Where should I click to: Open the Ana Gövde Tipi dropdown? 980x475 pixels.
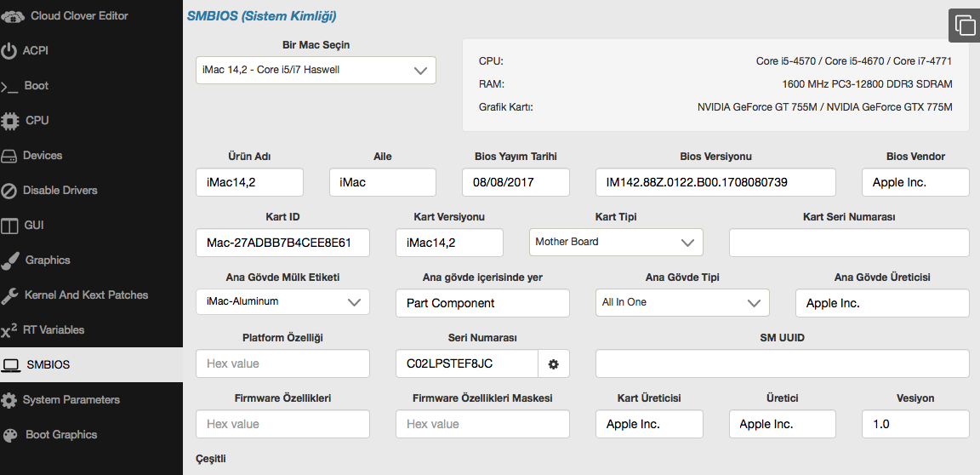[681, 303]
